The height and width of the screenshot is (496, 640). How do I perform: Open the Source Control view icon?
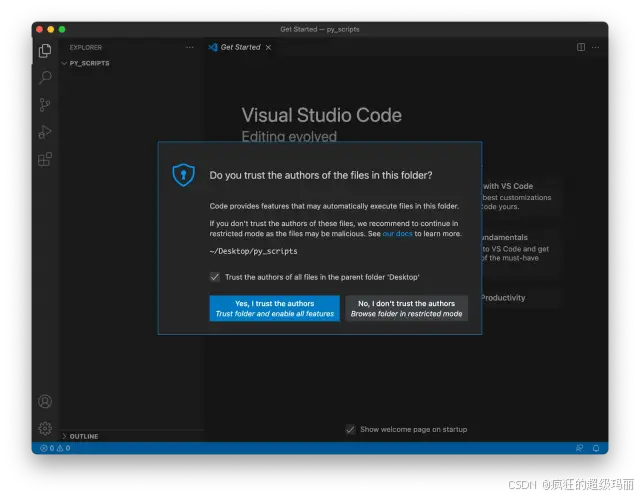coord(45,105)
